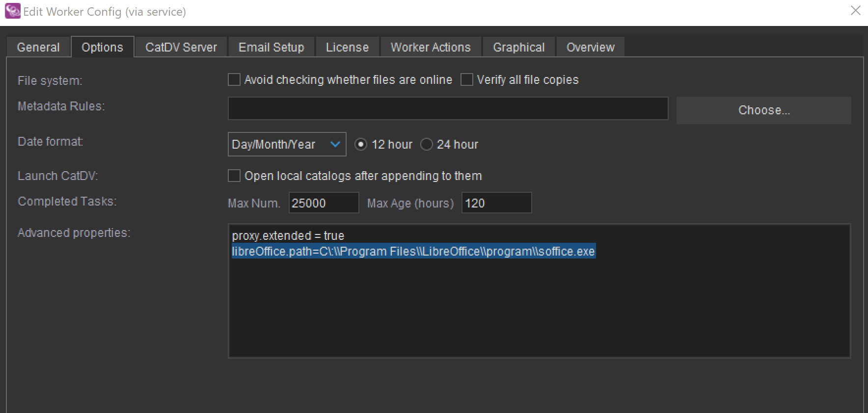Select the Options tab
868x413 pixels.
click(x=102, y=47)
